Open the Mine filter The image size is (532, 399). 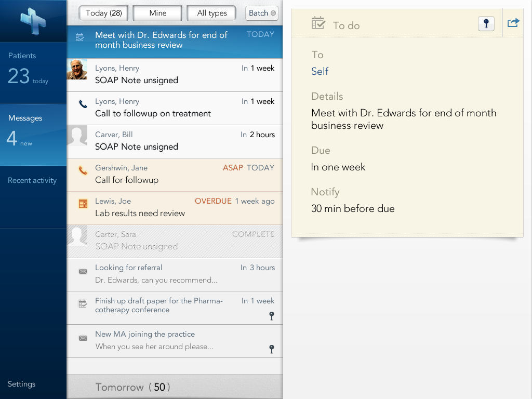pyautogui.click(x=158, y=13)
